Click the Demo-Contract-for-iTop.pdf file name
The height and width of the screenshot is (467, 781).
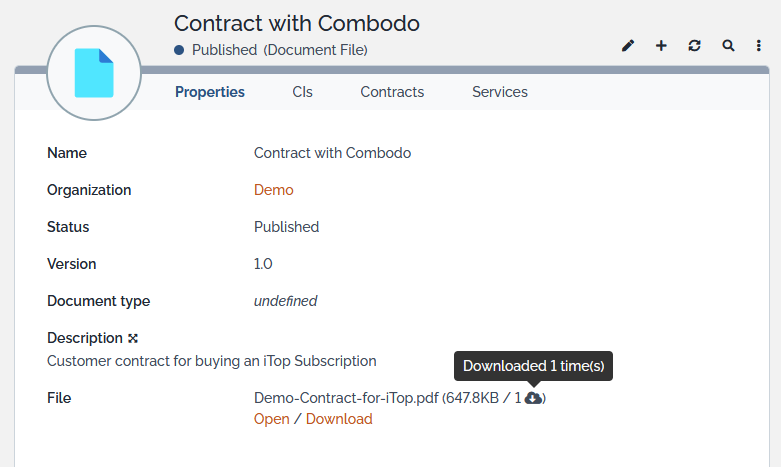click(346, 398)
